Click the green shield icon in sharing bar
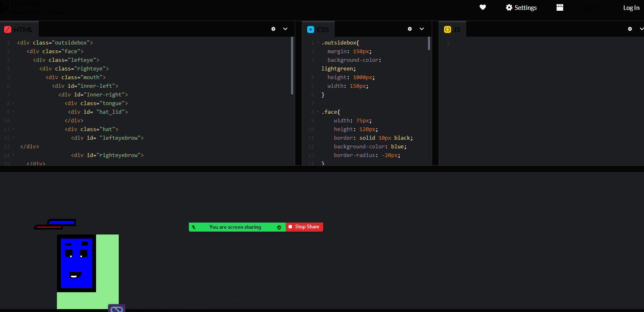 click(279, 227)
